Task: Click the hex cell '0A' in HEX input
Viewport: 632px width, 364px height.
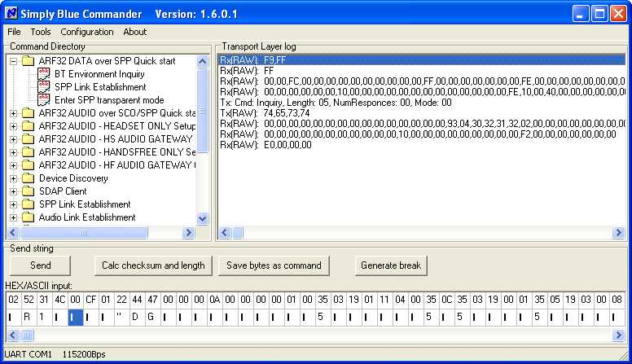Action: pyautogui.click(x=214, y=300)
